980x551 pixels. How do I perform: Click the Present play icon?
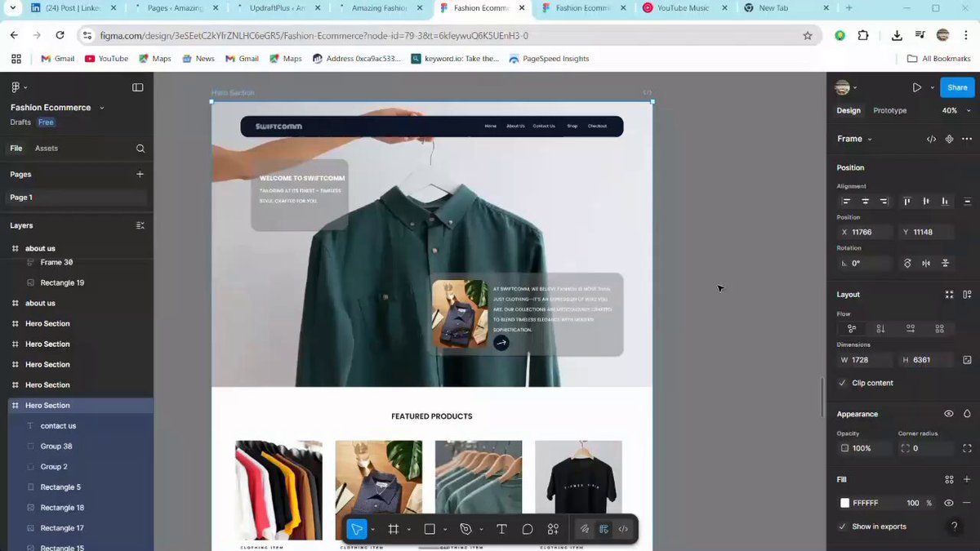pos(917,87)
